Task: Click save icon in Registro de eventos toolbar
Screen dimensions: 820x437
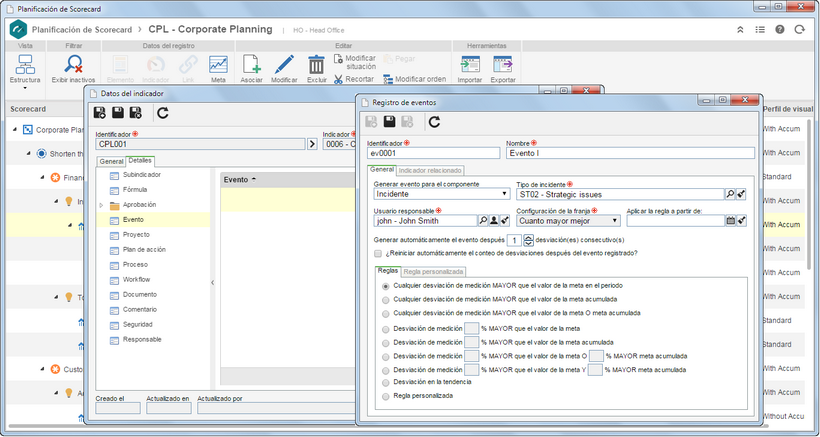Action: point(389,122)
